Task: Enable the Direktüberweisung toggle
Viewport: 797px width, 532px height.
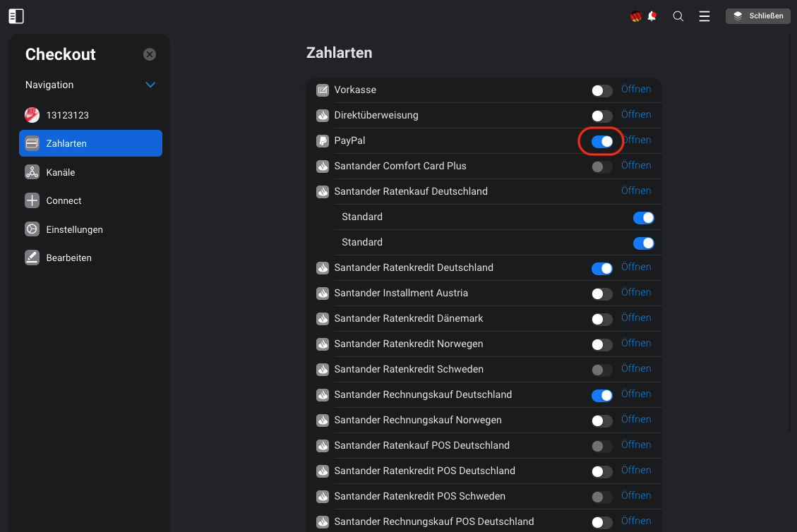Action: pos(602,116)
